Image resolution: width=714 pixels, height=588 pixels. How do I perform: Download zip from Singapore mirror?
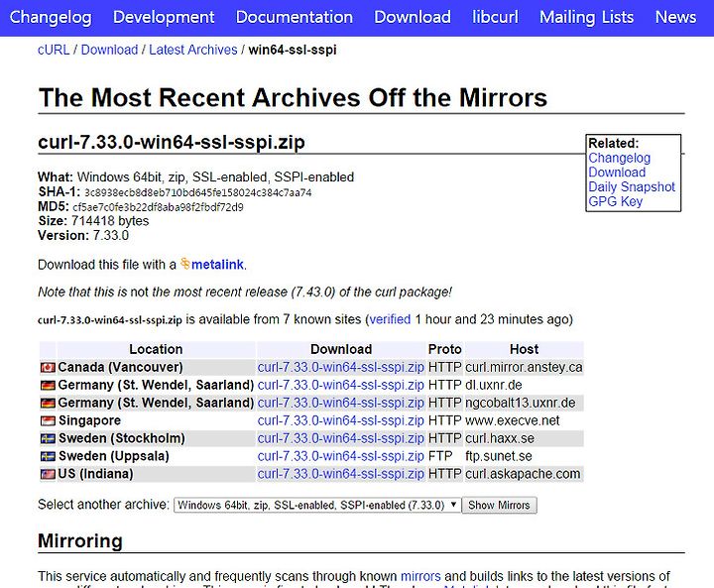point(340,420)
